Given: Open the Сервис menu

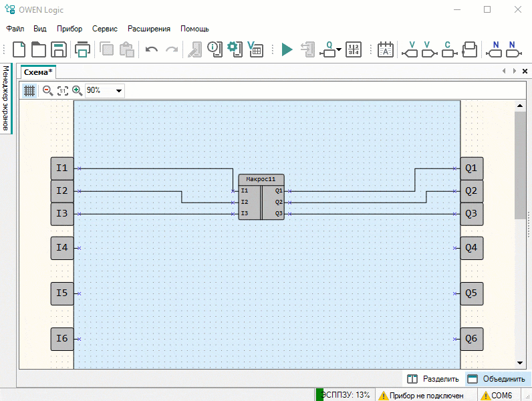Looking at the screenshot, I should (105, 29).
